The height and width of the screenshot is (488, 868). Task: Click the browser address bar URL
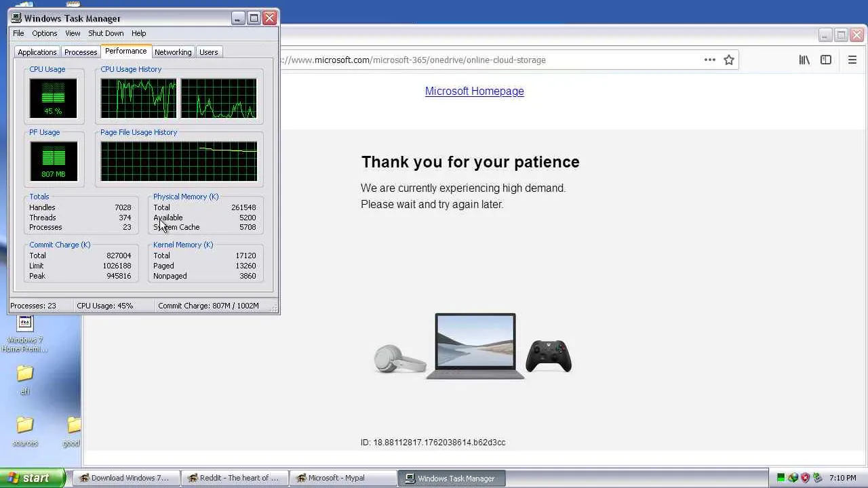[414, 60]
